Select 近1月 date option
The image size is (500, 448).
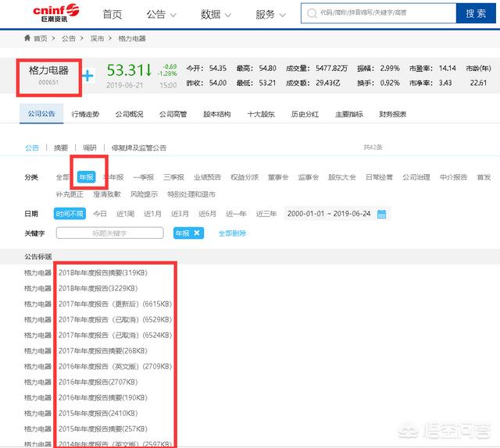click(152, 214)
